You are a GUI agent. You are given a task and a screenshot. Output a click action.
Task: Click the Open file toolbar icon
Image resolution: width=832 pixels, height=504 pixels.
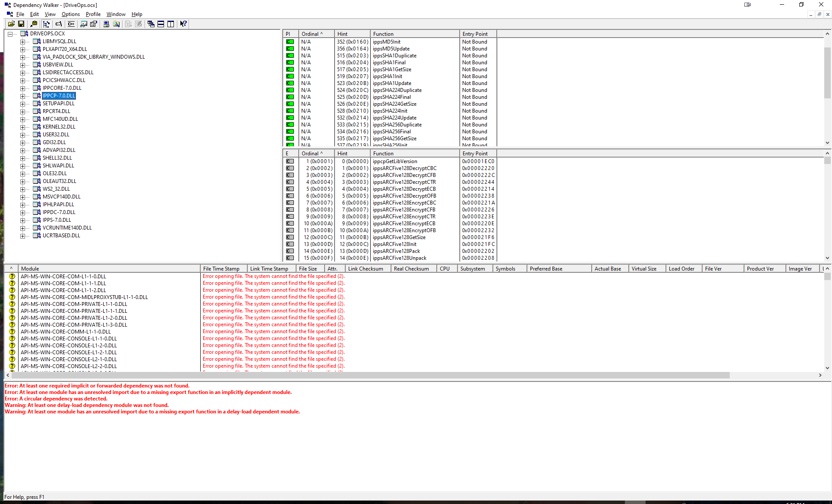click(11, 24)
